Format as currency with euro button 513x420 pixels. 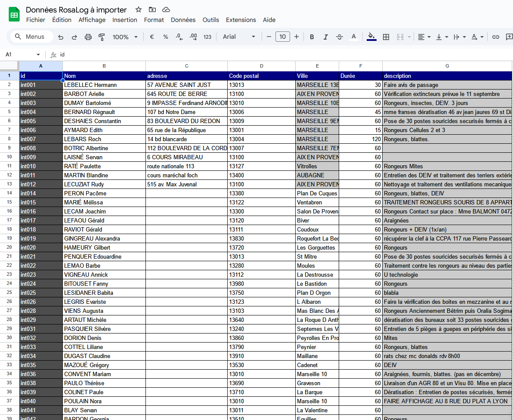coord(152,37)
